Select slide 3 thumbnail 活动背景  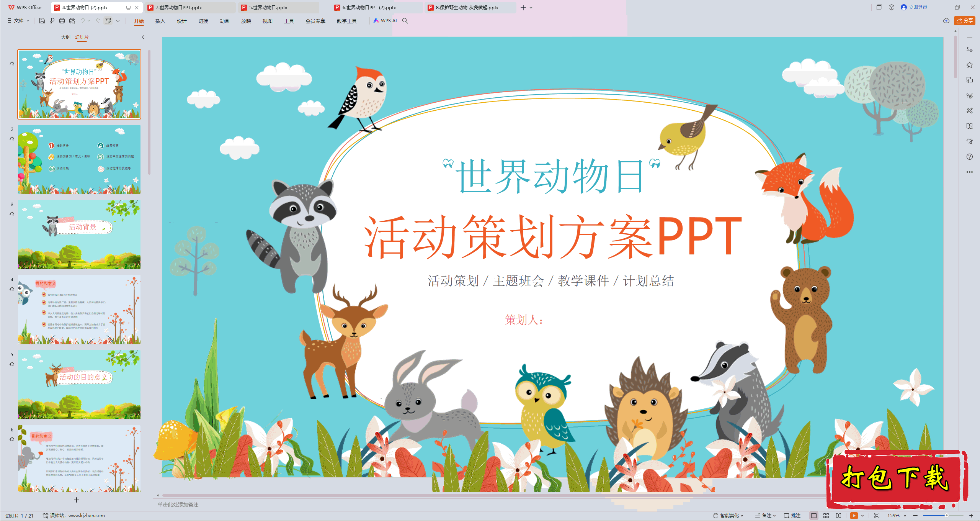click(79, 234)
